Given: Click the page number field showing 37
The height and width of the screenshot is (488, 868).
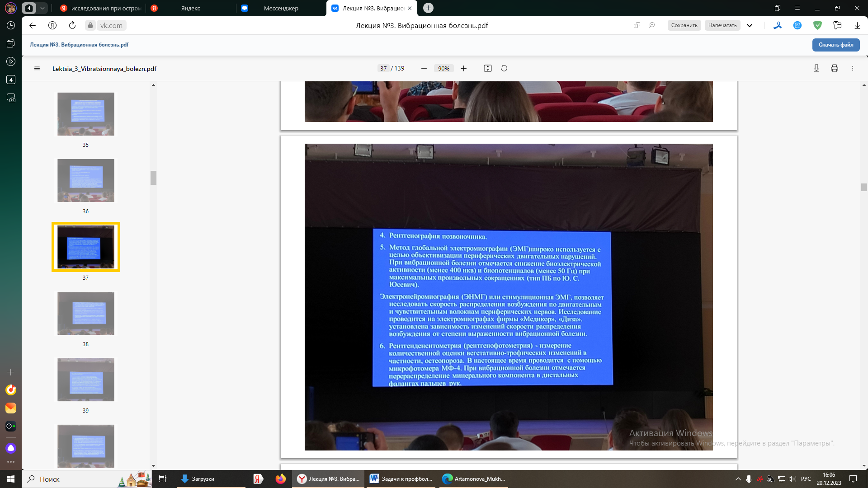Looking at the screenshot, I should 383,69.
